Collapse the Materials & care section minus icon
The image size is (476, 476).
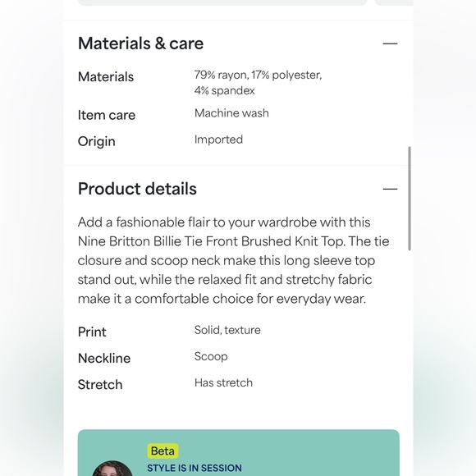click(390, 43)
